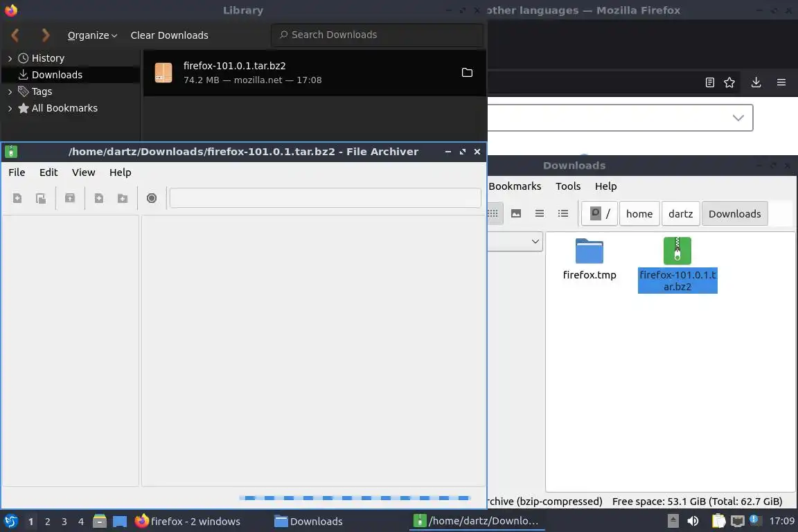Select the firefox.tmp folder
The image size is (798, 532).
click(x=589, y=260)
